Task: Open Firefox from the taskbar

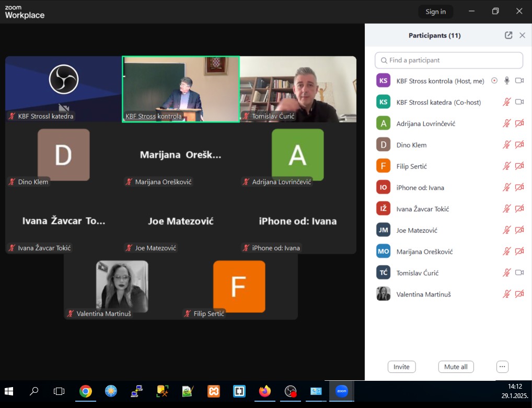Action: coord(265,391)
